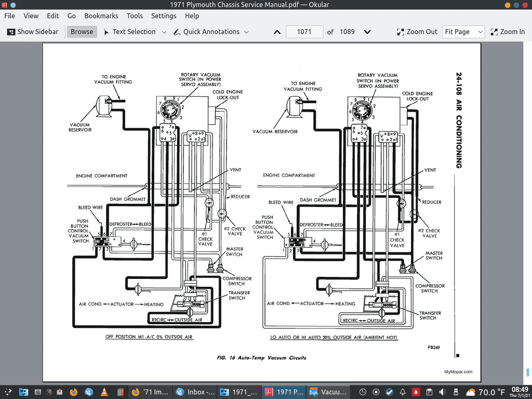This screenshot has height=399, width=532.
Task: Launch Firefox from the taskbar
Action: [x=73, y=392]
